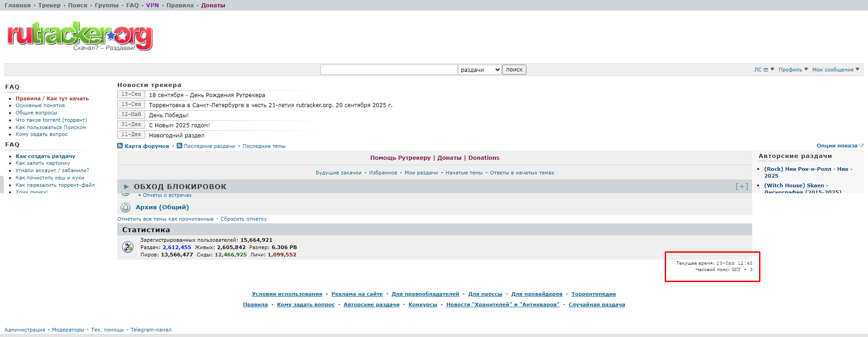The image size is (868, 337).
Task: Open Поиск in the top navigation
Action: click(x=78, y=5)
